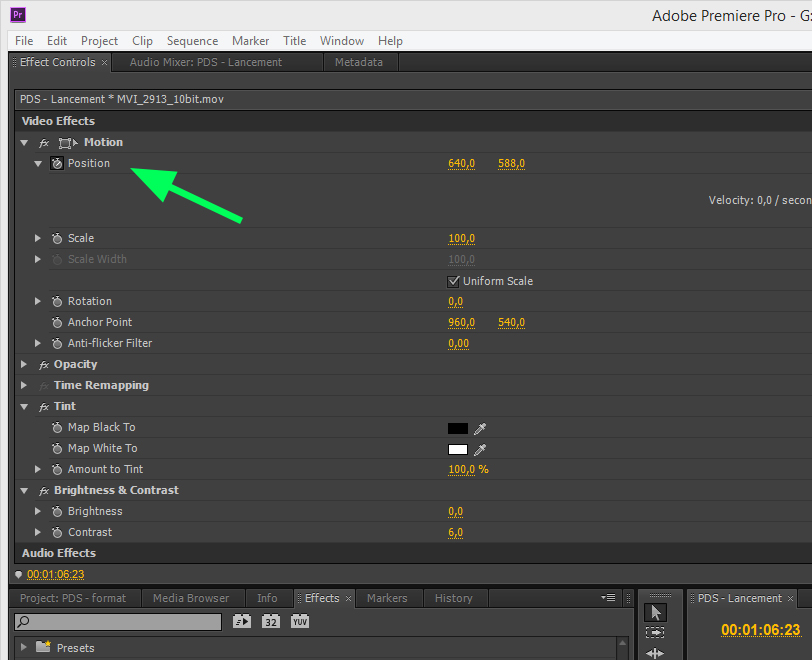812x660 pixels.
Task: Collapse the Position property
Action: coord(38,164)
